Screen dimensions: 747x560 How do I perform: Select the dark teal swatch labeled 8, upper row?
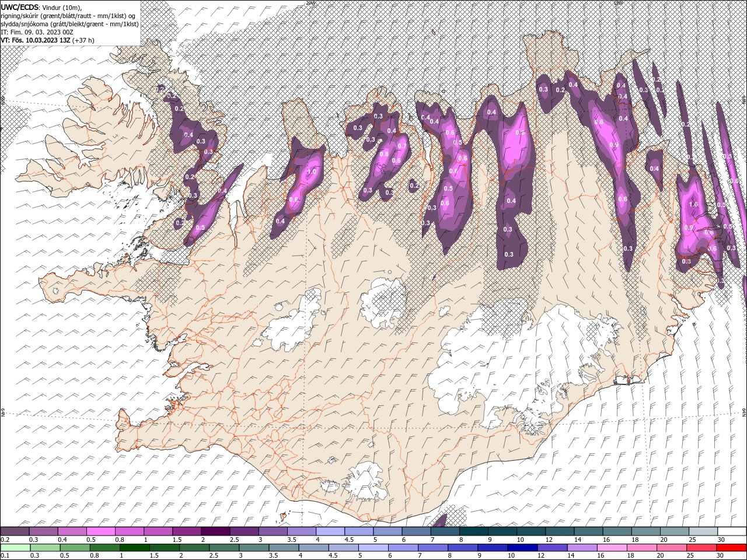(x=474, y=531)
